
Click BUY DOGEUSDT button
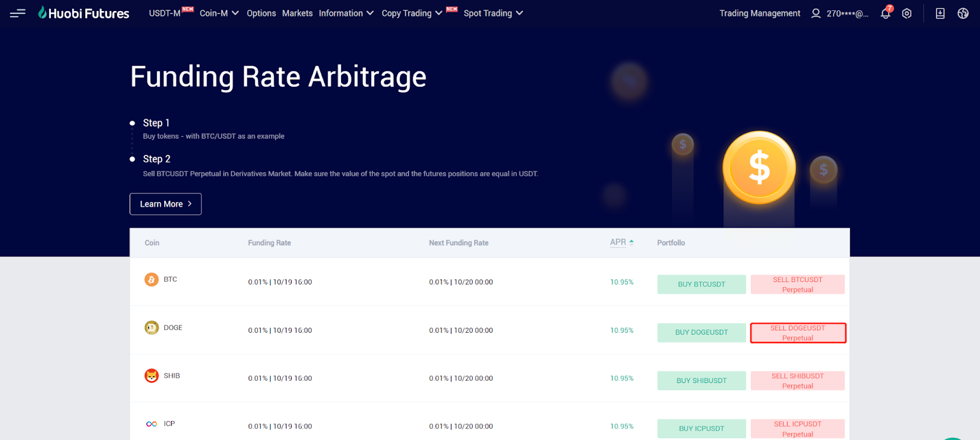click(701, 332)
